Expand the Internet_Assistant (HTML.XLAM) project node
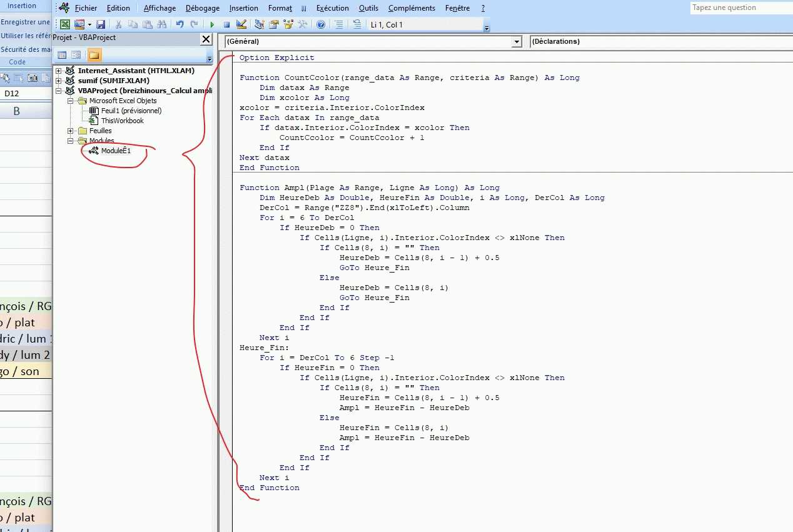793x532 pixels. [x=59, y=71]
